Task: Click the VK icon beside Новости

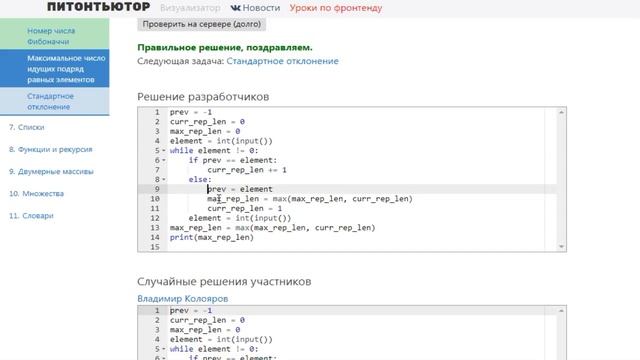Action: click(236, 8)
